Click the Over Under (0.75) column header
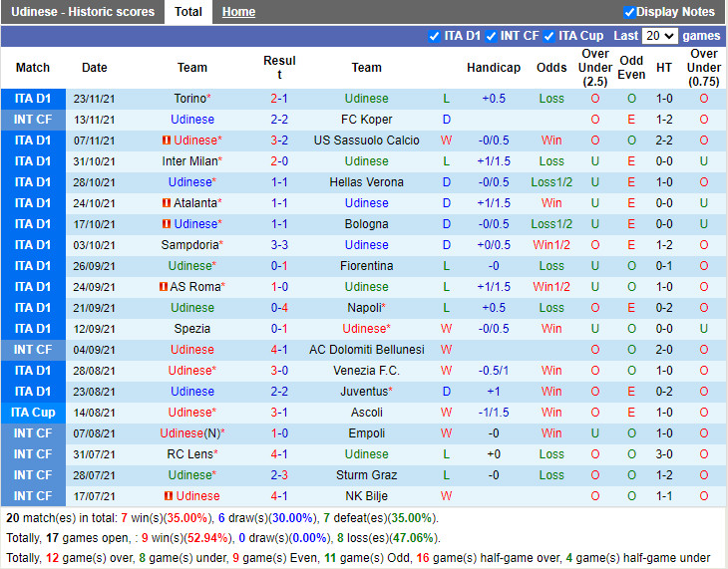The width and height of the screenshot is (728, 569). [x=704, y=68]
